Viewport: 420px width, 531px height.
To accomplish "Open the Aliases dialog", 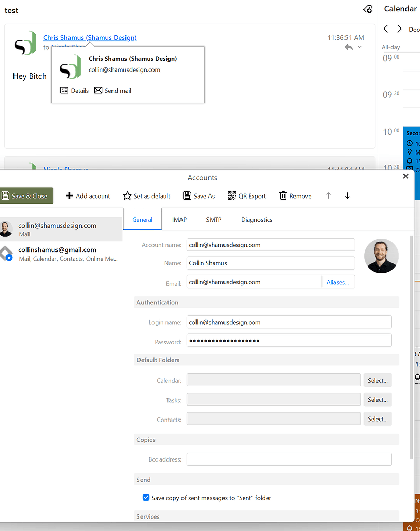I will click(338, 282).
